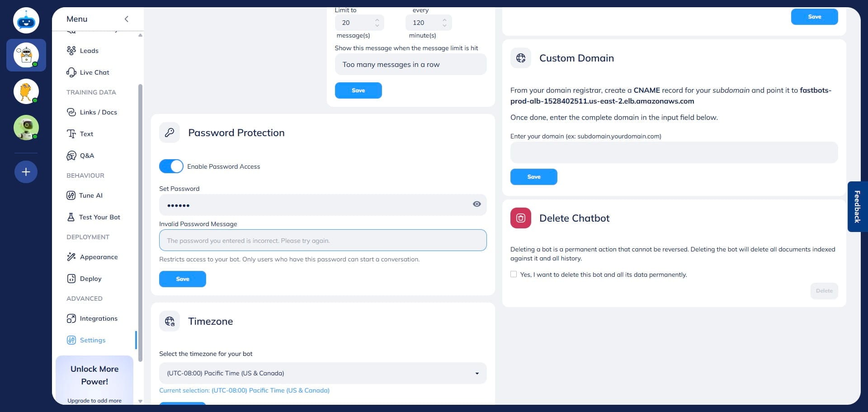Click the custom domain input field
868x412 pixels.
[x=674, y=152]
